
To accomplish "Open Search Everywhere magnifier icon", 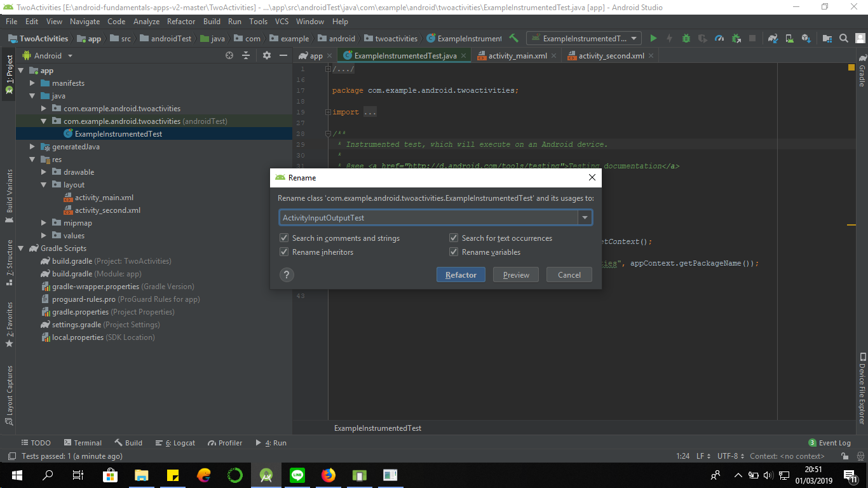I will [x=843, y=38].
